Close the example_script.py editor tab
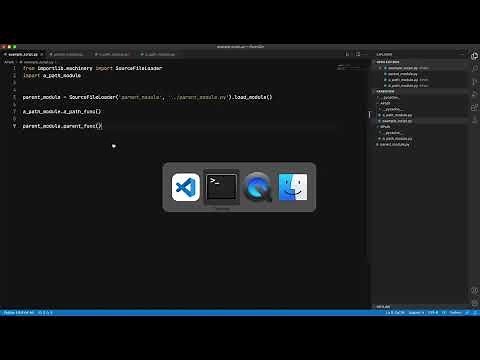 point(42,54)
